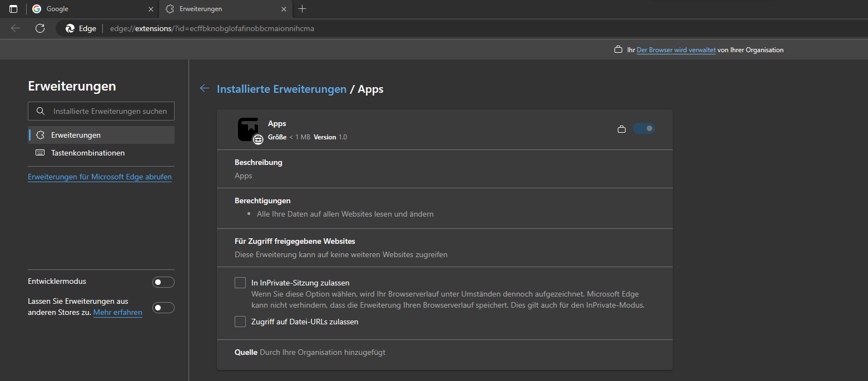Select Erweiterungen in the sidebar

(x=76, y=135)
